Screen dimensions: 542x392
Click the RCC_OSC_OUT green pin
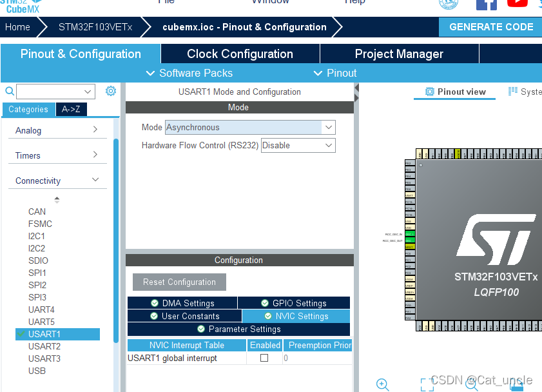410,240
